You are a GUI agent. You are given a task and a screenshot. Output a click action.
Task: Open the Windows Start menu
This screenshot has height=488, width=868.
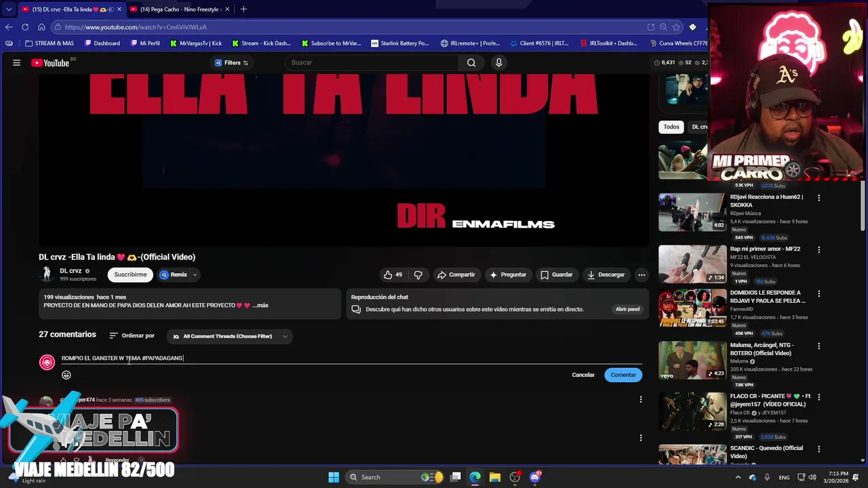[334, 477]
